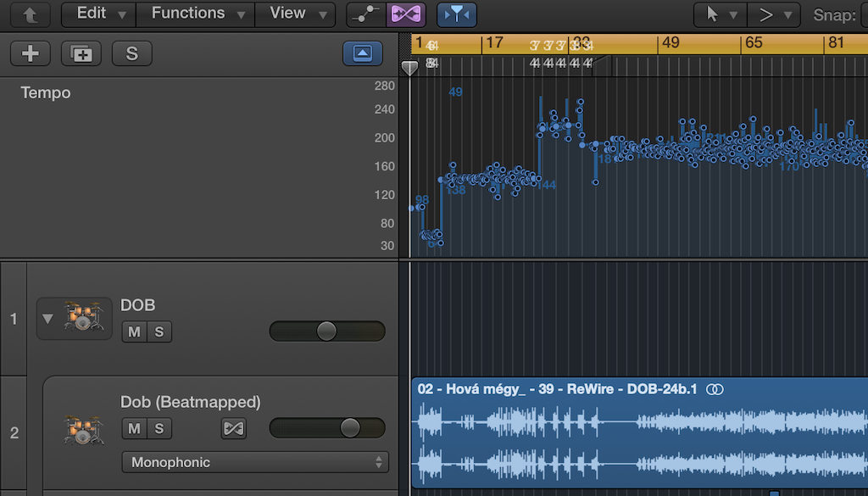Open the Monophonic flex mode dropdown
The height and width of the screenshot is (496, 868).
tap(255, 462)
